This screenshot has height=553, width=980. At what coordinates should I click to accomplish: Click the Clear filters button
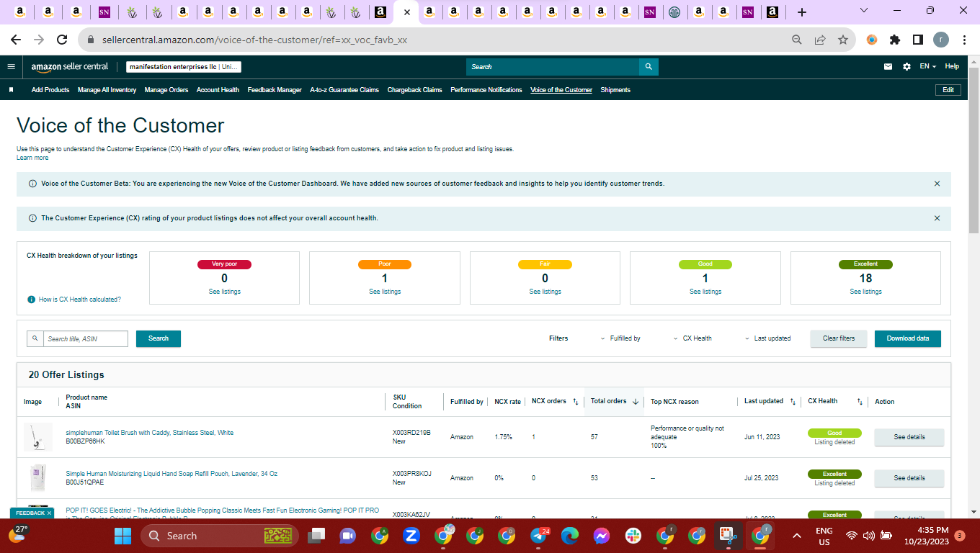[839, 338]
